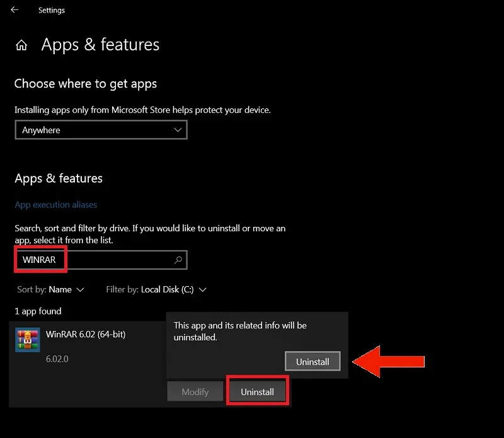The width and height of the screenshot is (504, 438).
Task: Click the greyed Modify button
Action: pyautogui.click(x=195, y=392)
